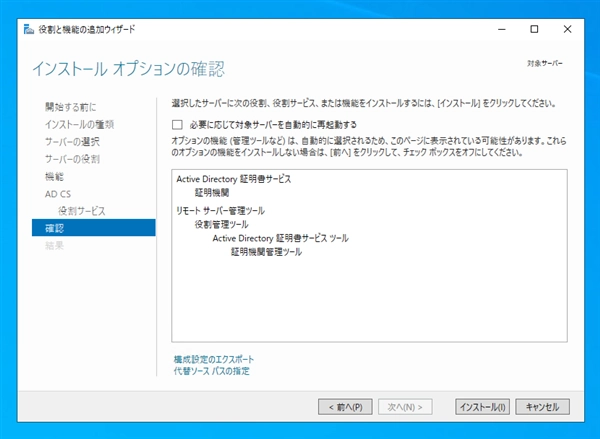Select the 証明機関 list entry
The height and width of the screenshot is (439, 600).
click(212, 193)
